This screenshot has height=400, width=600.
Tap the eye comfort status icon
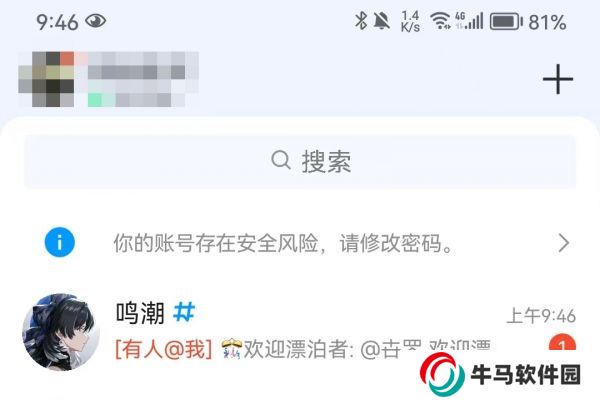tap(95, 21)
